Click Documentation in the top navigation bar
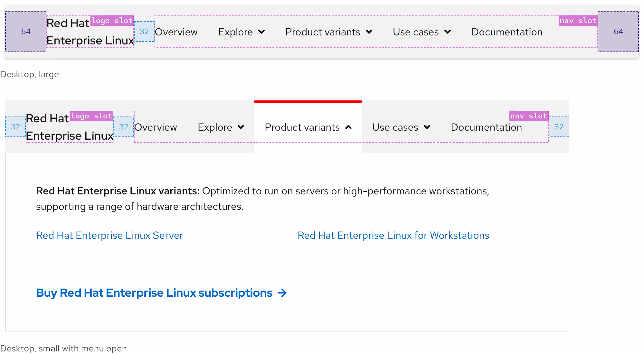644x354 pixels. tap(507, 32)
